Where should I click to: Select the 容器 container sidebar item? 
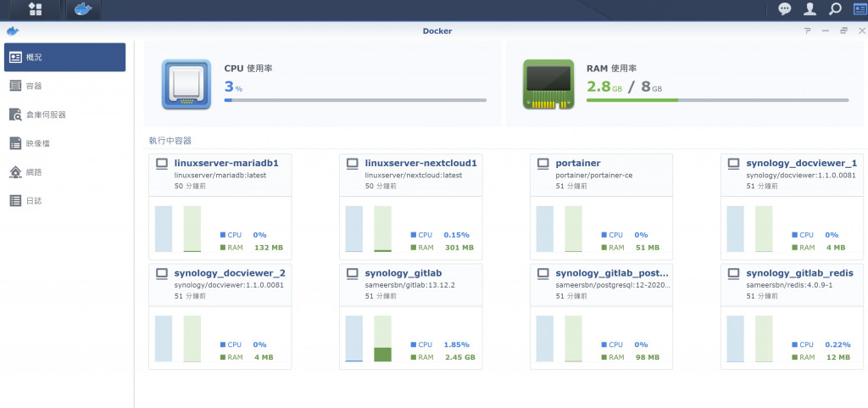64,86
